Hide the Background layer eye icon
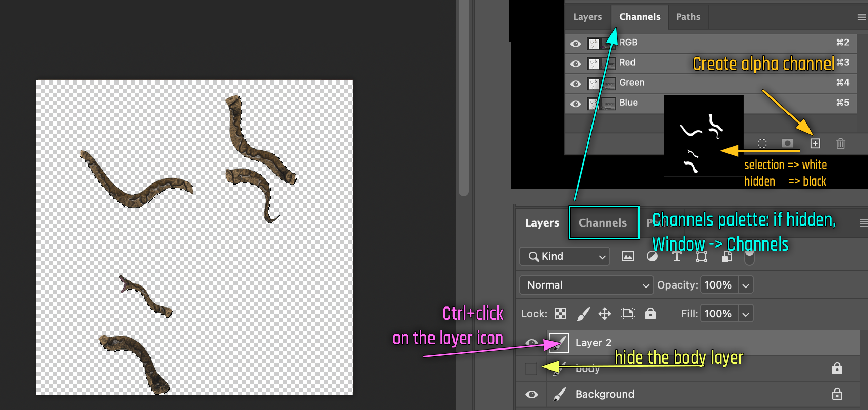Screen dimensions: 868x410 click(x=531, y=394)
